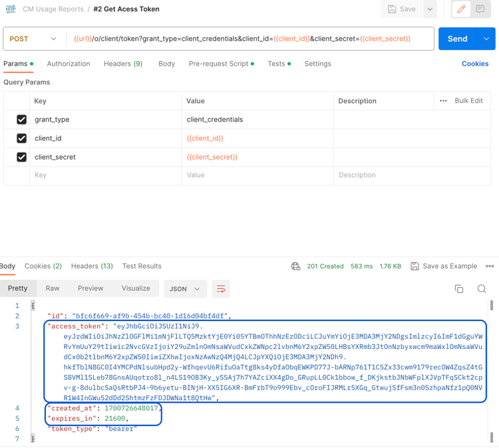Viewport: 499px width, 448px height.
Task: Open the JSON format dropdown
Action: tap(185, 288)
